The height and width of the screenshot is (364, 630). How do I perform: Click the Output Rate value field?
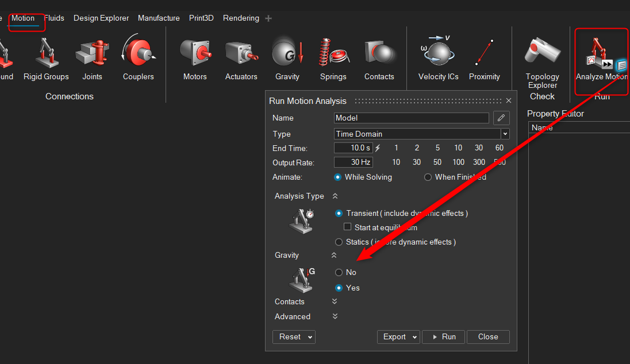[x=353, y=162]
